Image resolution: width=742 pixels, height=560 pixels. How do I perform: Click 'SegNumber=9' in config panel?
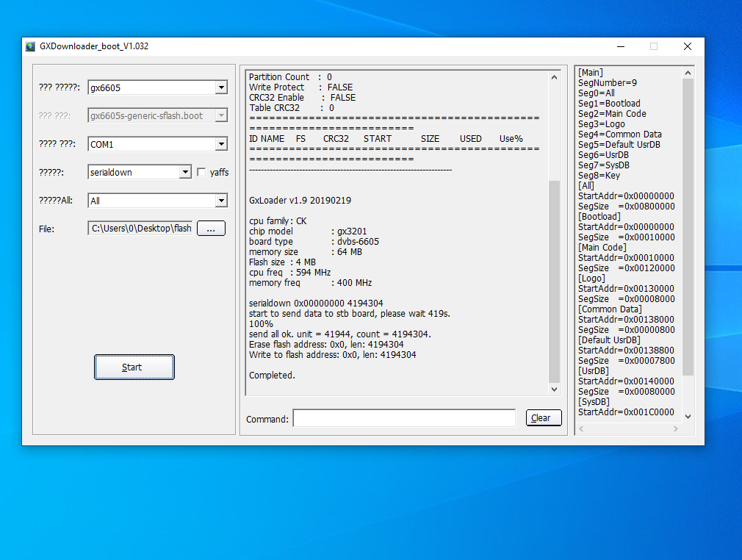(x=608, y=83)
